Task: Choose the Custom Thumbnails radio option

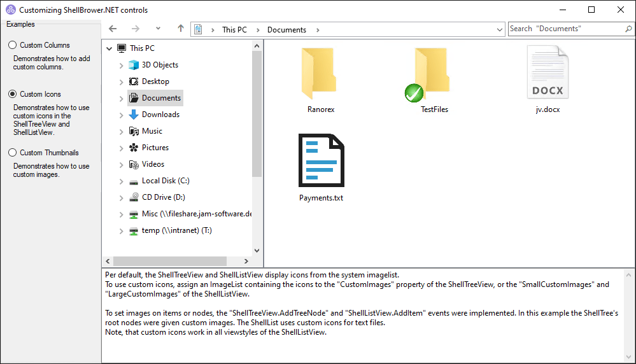Action: [x=12, y=153]
